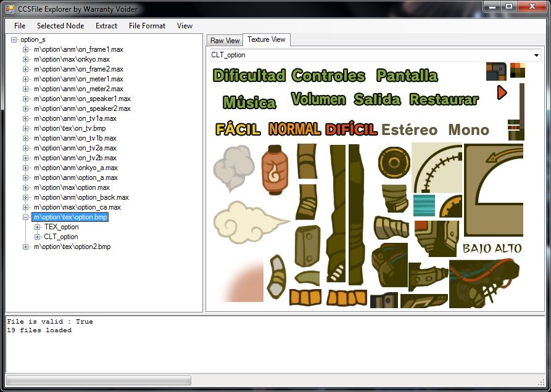Expand the CLT_option child node
The width and height of the screenshot is (551, 392).
tap(37, 237)
